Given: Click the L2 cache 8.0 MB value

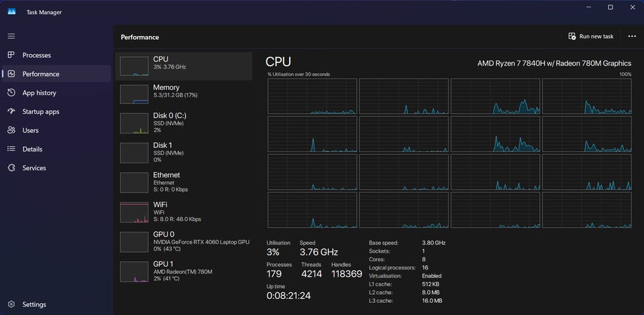Looking at the screenshot, I should [431, 292].
